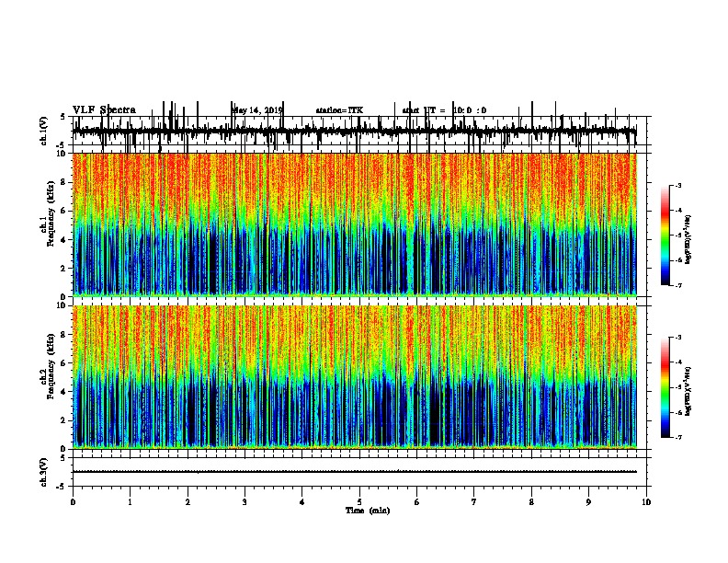The width and height of the screenshot is (728, 563).
Task: Click the time axis tick label 10
Action: 646,502
